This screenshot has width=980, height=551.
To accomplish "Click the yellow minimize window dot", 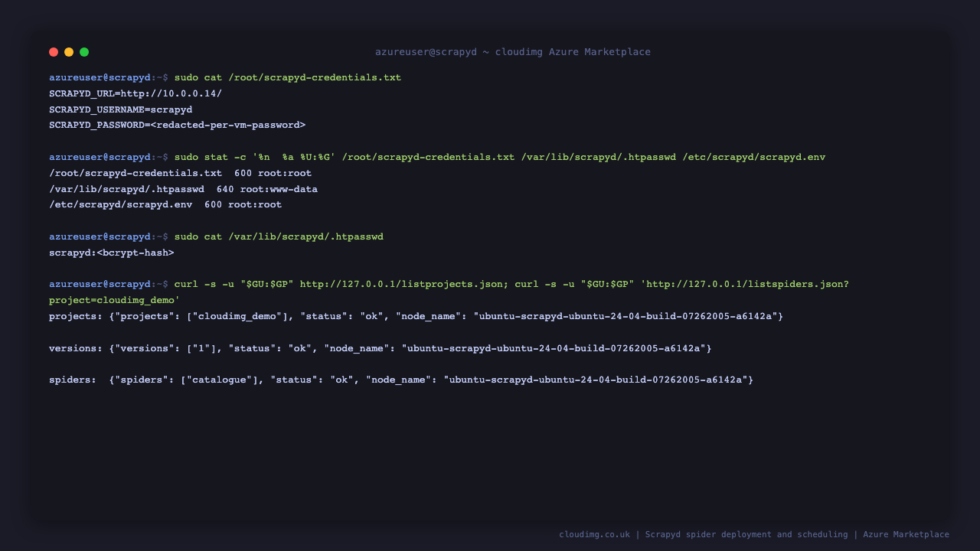I will tap(69, 52).
